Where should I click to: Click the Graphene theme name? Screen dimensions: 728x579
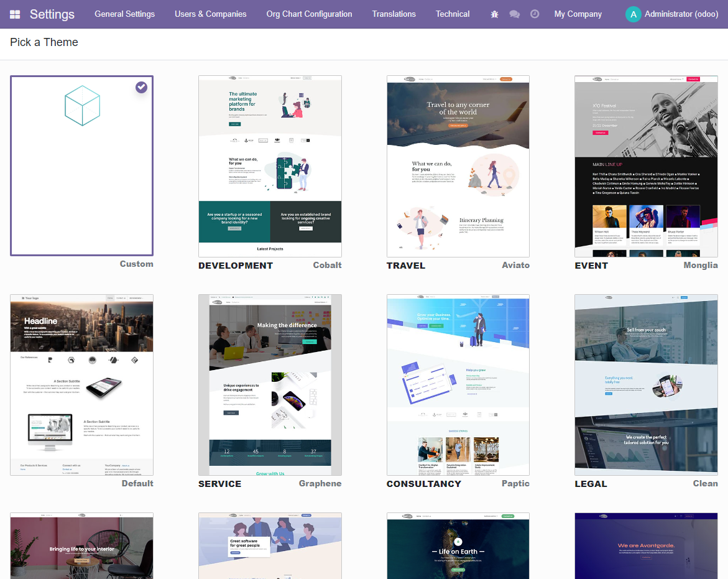coord(320,483)
